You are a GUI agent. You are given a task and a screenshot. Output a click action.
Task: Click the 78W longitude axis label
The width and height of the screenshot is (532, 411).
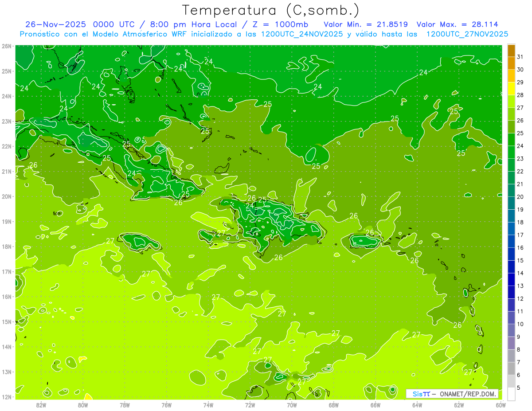pos(125,405)
